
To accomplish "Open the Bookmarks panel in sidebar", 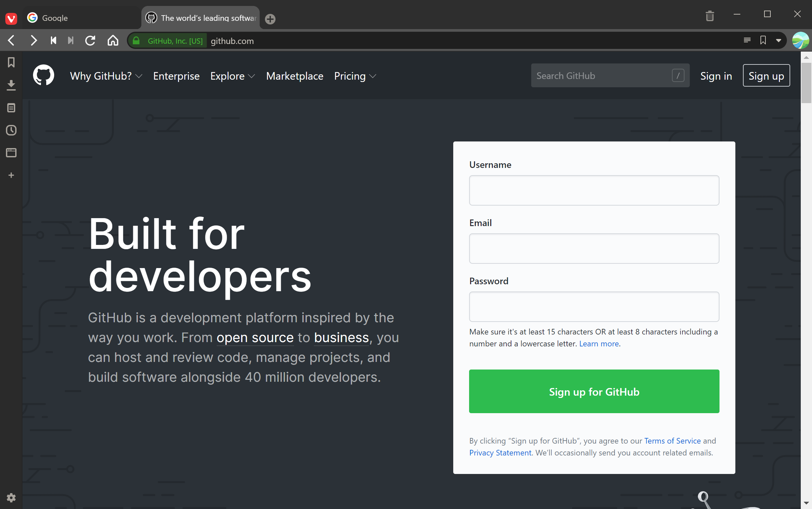I will pyautogui.click(x=11, y=62).
